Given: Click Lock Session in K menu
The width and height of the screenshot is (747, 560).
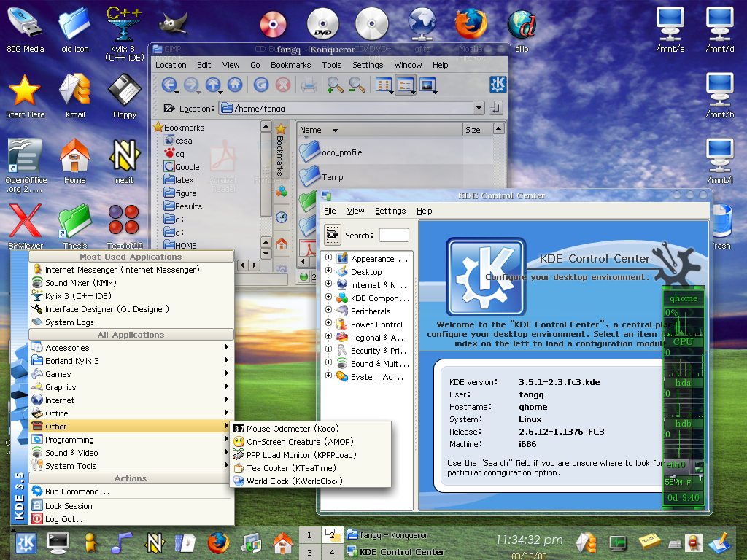Looking at the screenshot, I should tap(131, 506).
